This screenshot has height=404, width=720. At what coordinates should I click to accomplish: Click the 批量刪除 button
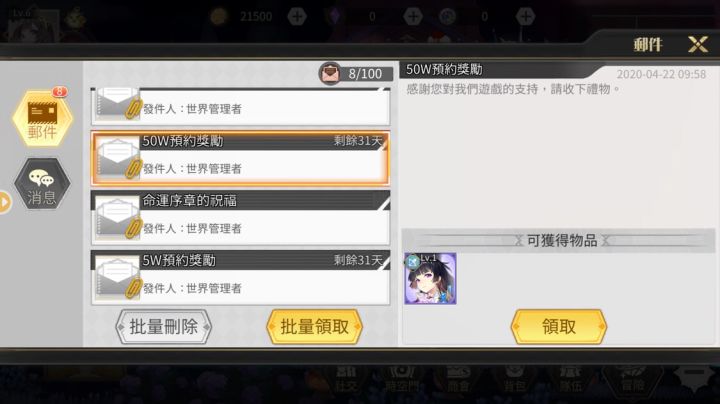tap(163, 326)
